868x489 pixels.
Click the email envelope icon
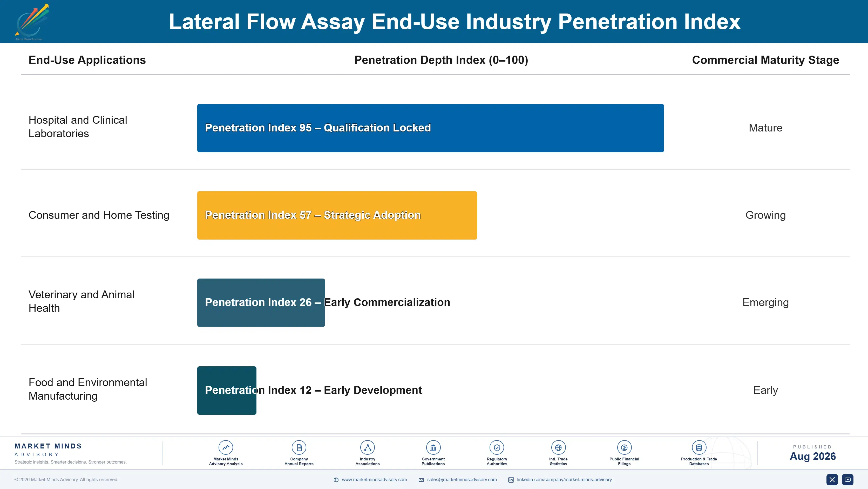click(421, 480)
